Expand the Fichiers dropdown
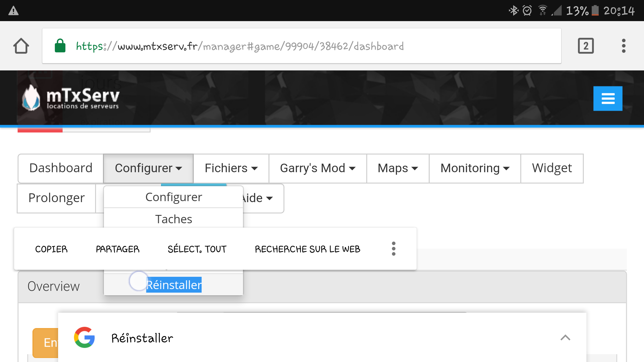 pos(231,168)
